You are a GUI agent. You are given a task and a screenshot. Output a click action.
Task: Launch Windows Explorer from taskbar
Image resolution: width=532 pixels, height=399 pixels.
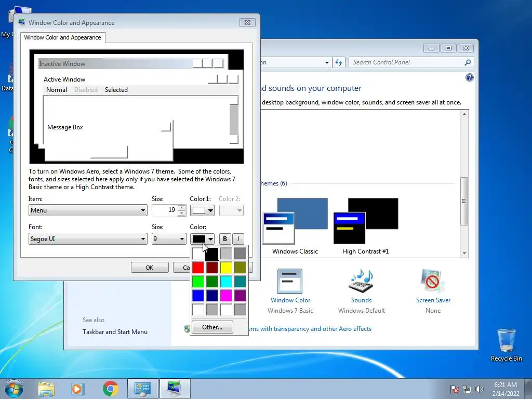(46, 389)
